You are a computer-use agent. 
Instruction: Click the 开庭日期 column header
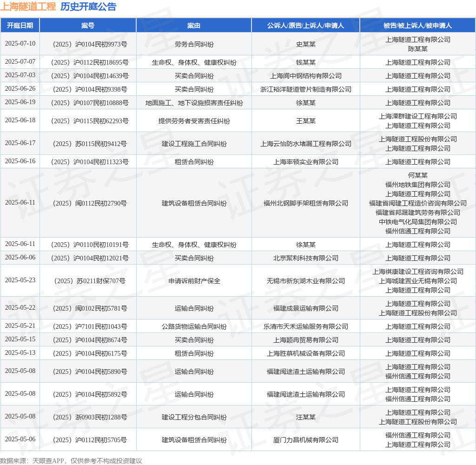point(20,26)
